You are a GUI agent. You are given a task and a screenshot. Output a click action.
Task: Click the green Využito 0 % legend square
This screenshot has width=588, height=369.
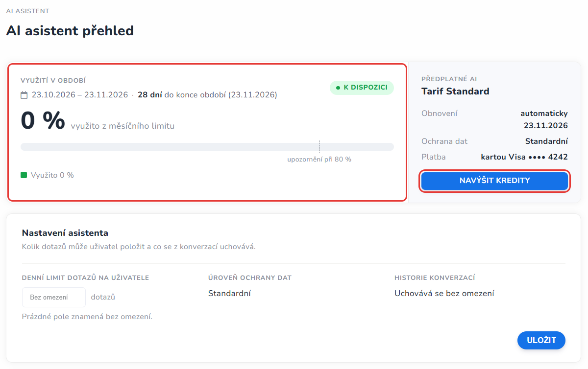[x=24, y=175]
